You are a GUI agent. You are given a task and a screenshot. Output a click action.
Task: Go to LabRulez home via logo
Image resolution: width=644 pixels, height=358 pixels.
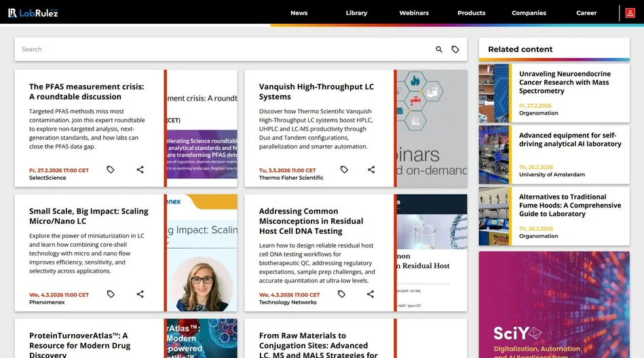33,13
